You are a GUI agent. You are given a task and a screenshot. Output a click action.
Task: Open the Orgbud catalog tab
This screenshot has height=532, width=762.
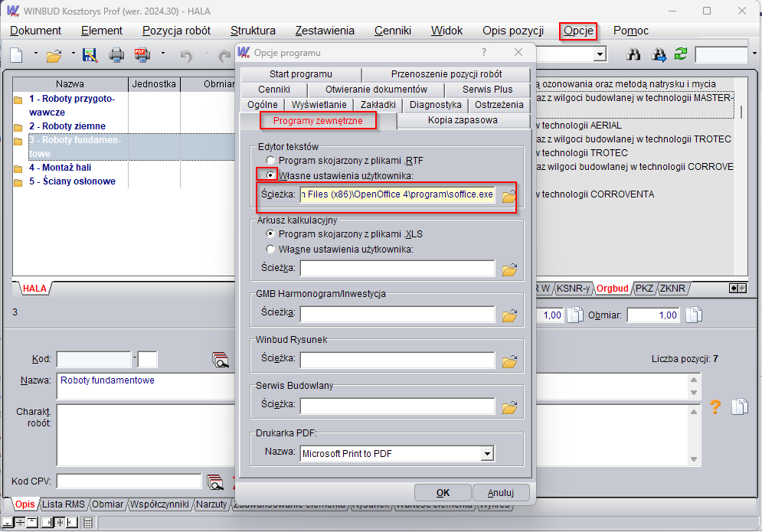point(613,288)
